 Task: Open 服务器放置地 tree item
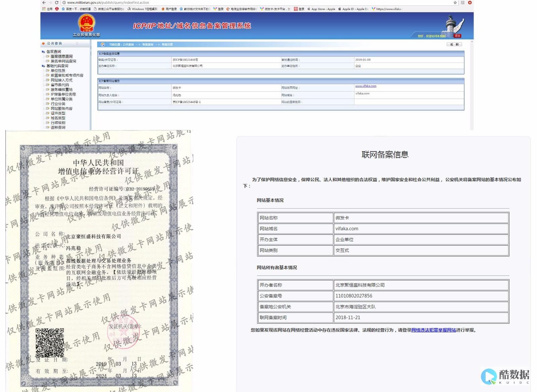(x=61, y=90)
